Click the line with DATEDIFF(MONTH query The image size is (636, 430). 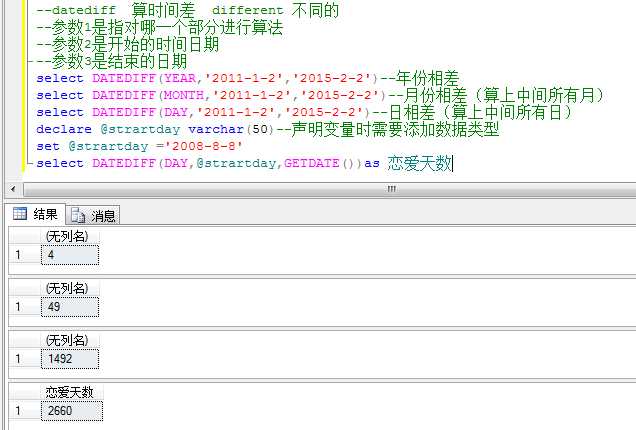(320, 95)
